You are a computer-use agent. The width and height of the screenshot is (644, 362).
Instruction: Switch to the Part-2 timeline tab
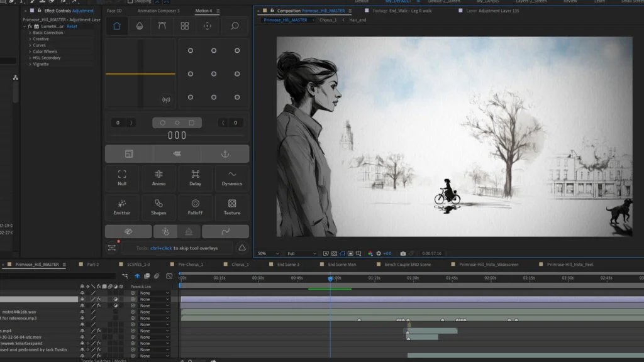93,265
